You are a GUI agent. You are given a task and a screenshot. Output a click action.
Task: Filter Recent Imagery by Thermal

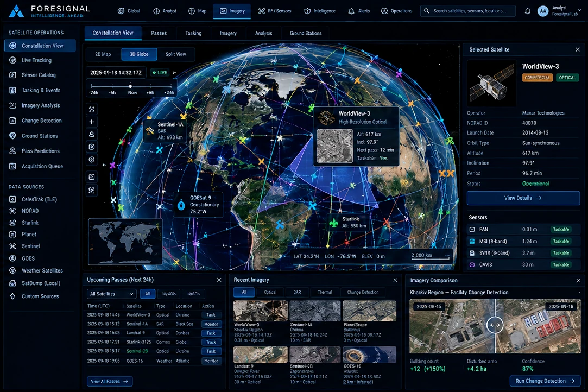coord(325,292)
